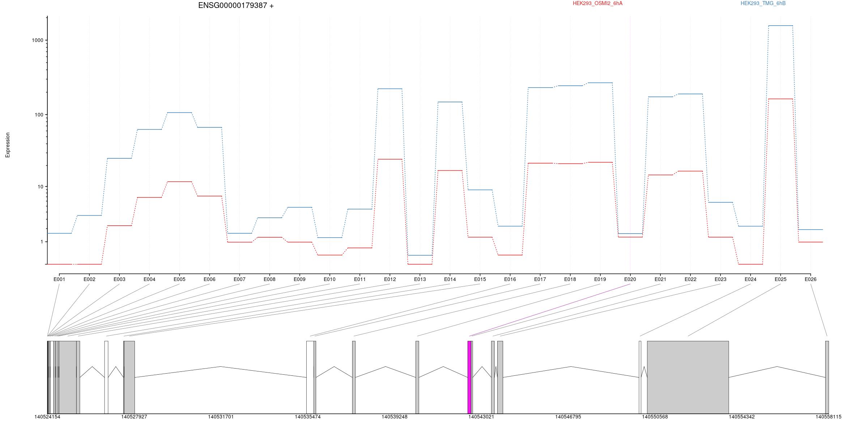Click the E019 exon axis label
Screen dimensions: 868x434
pos(600,279)
